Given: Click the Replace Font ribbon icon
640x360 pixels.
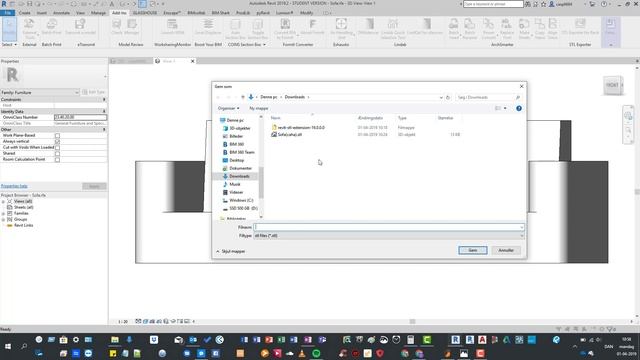Looking at the screenshot, I should 507,29.
